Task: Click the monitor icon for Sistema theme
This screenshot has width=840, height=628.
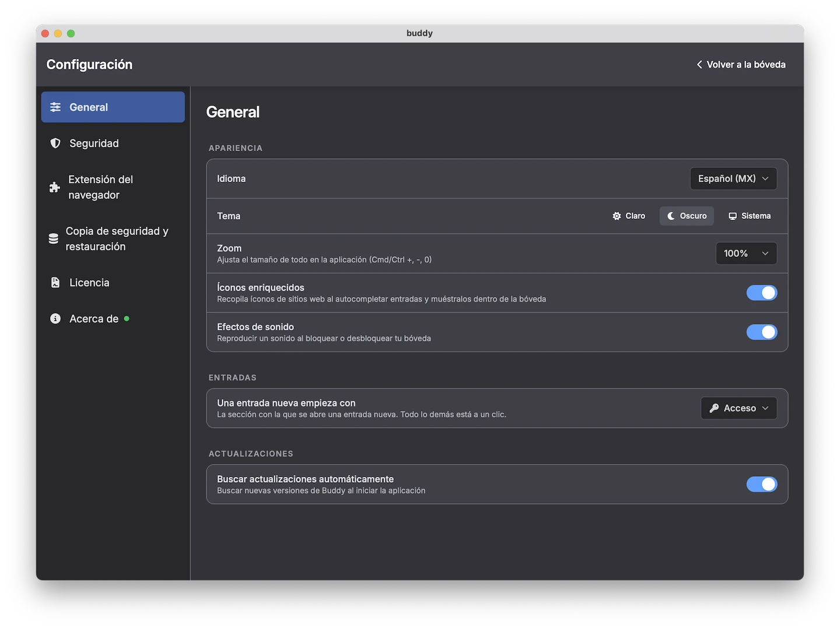Action: coord(733,216)
